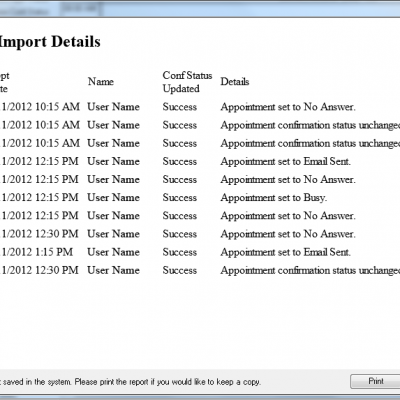This screenshot has height=400, width=400.
Task: Click Email Sent details in 1:15 PM row
Action: tap(285, 252)
